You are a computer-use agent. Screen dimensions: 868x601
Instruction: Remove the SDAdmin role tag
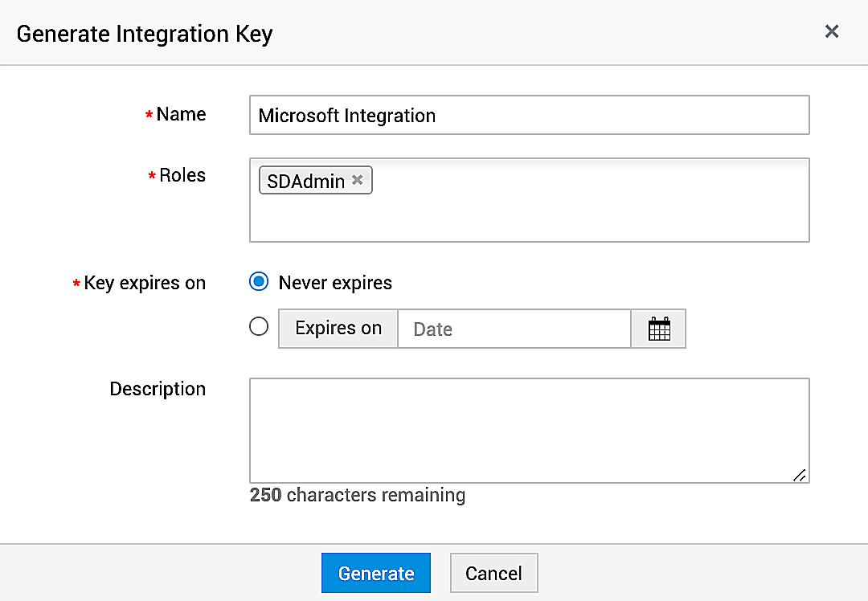tap(358, 180)
